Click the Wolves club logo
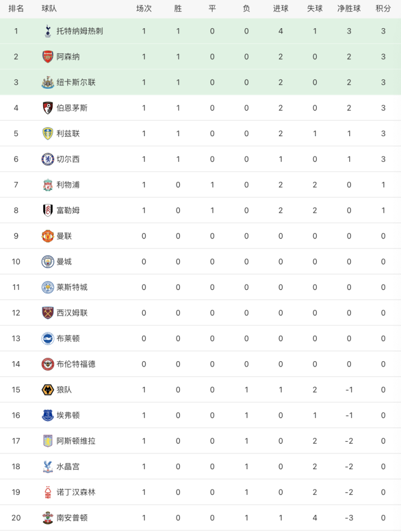 48,389
